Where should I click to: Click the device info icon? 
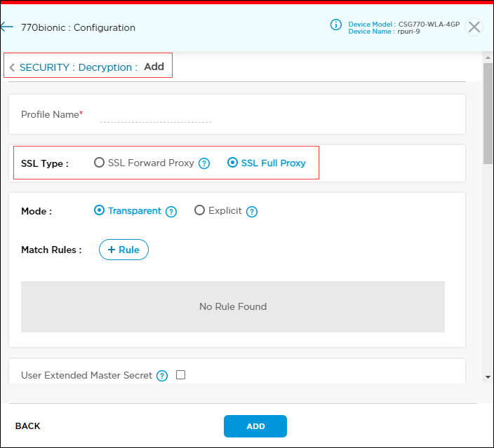[x=336, y=25]
